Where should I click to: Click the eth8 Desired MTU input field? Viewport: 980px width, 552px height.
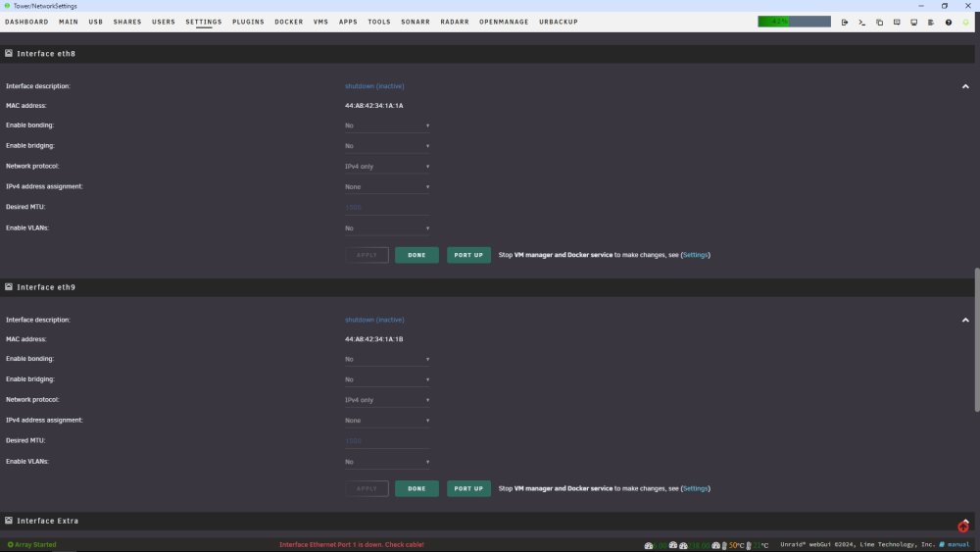(387, 208)
